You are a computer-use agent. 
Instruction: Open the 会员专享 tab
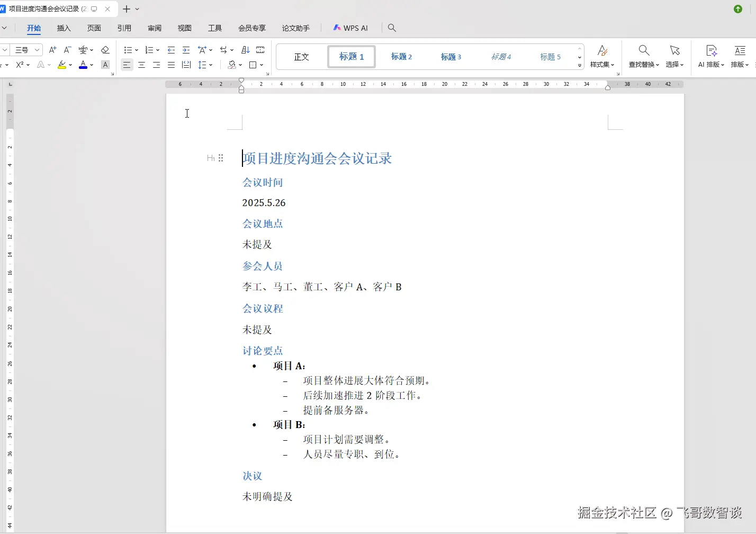[252, 28]
